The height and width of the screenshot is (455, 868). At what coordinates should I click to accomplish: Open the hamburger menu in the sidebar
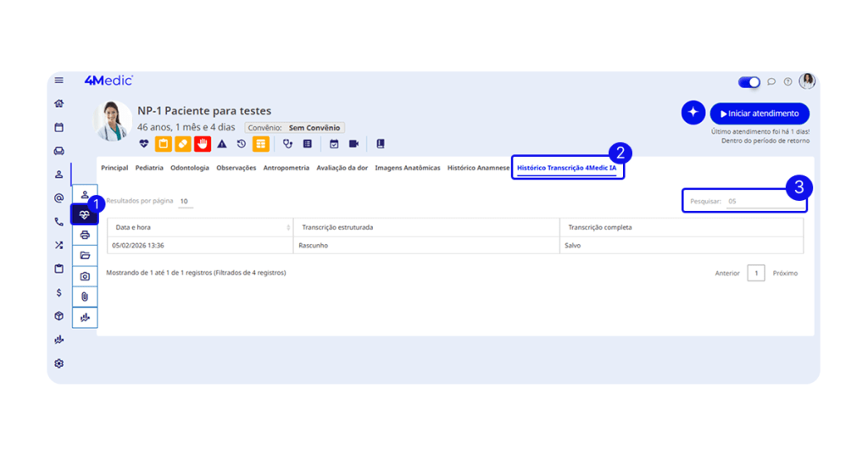coord(58,80)
